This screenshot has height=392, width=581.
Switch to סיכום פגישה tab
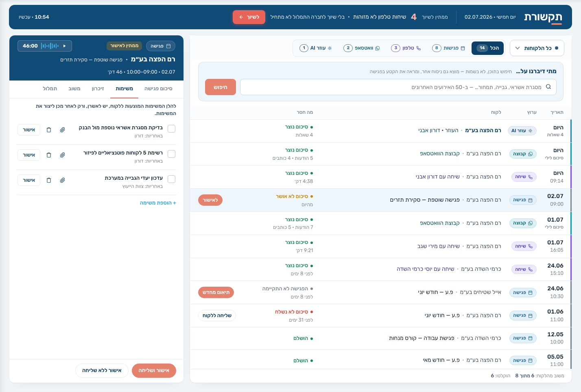[158, 89]
